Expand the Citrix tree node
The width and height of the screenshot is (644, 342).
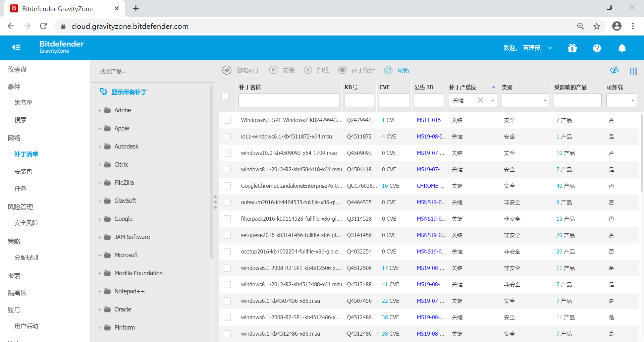100,165
